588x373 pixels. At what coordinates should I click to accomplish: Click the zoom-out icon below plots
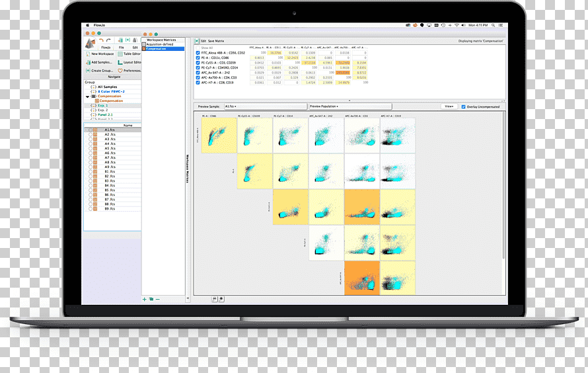point(215,299)
